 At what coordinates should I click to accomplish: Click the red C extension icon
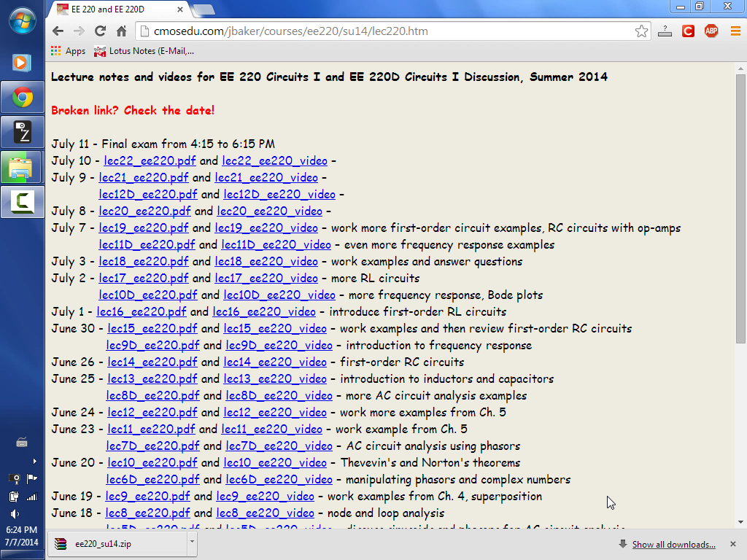688,31
